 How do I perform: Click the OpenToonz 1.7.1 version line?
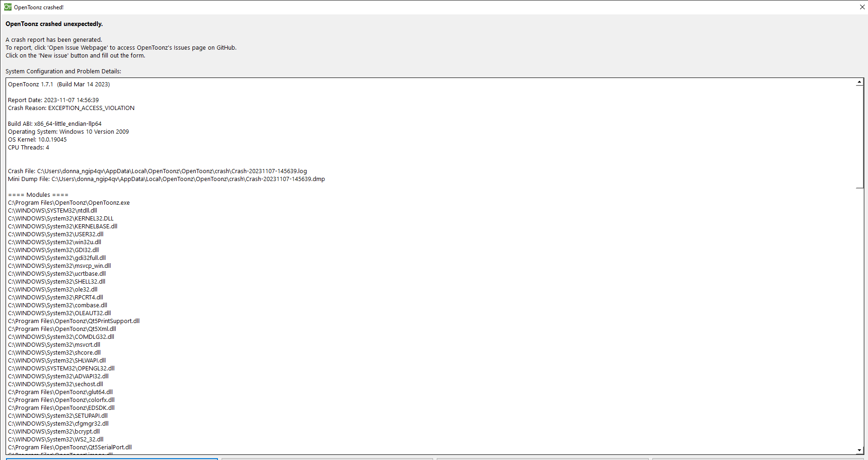[58, 84]
